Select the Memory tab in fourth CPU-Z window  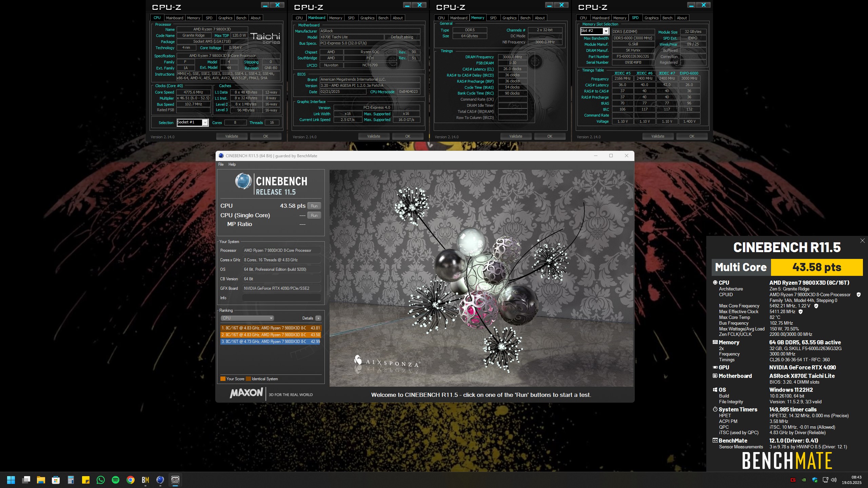(619, 18)
